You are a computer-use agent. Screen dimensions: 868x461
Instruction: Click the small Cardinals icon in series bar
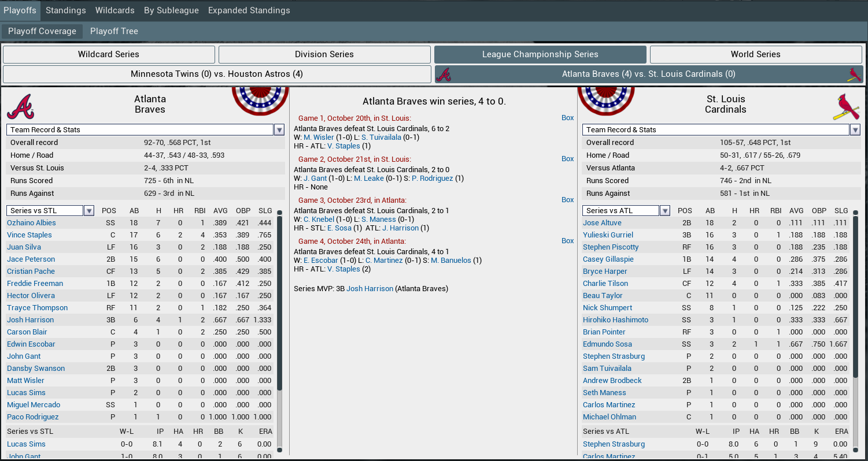854,75
